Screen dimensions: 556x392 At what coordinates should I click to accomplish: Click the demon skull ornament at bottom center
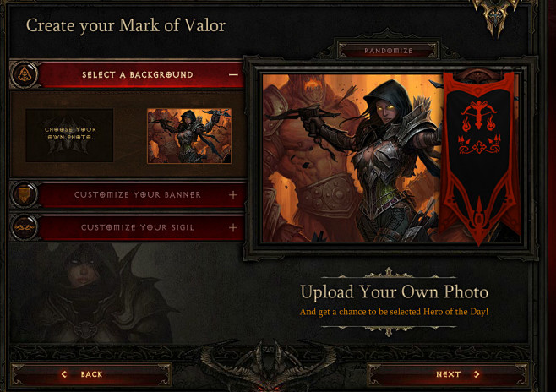[x=269, y=367]
